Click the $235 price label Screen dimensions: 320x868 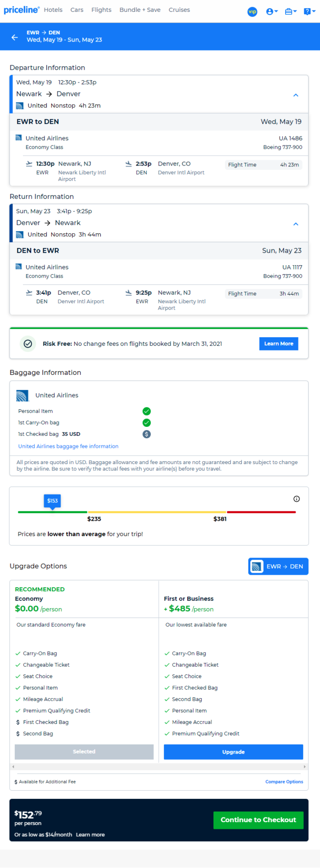tap(94, 519)
